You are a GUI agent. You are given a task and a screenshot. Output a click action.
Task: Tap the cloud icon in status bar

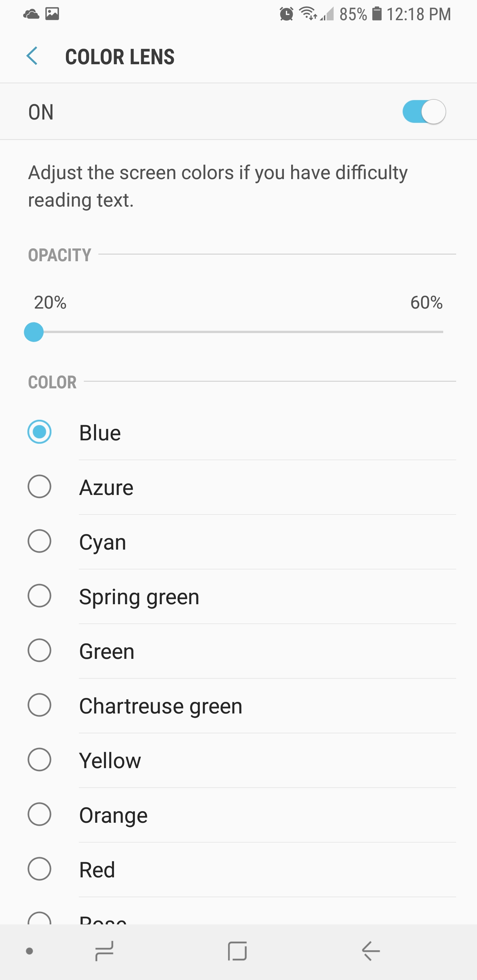[x=31, y=14]
